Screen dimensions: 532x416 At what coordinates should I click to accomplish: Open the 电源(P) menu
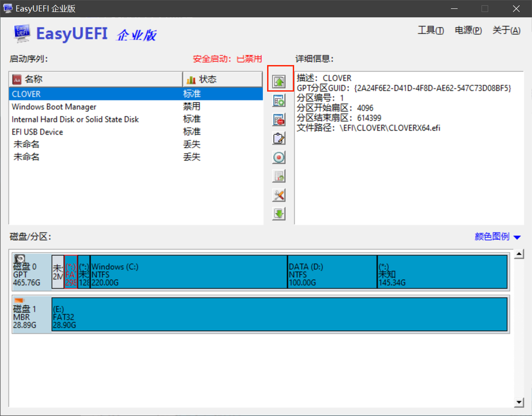click(x=468, y=30)
